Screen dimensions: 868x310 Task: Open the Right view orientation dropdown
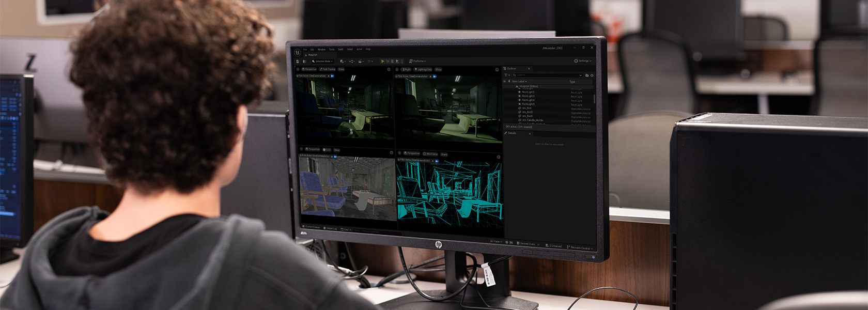click(x=406, y=69)
